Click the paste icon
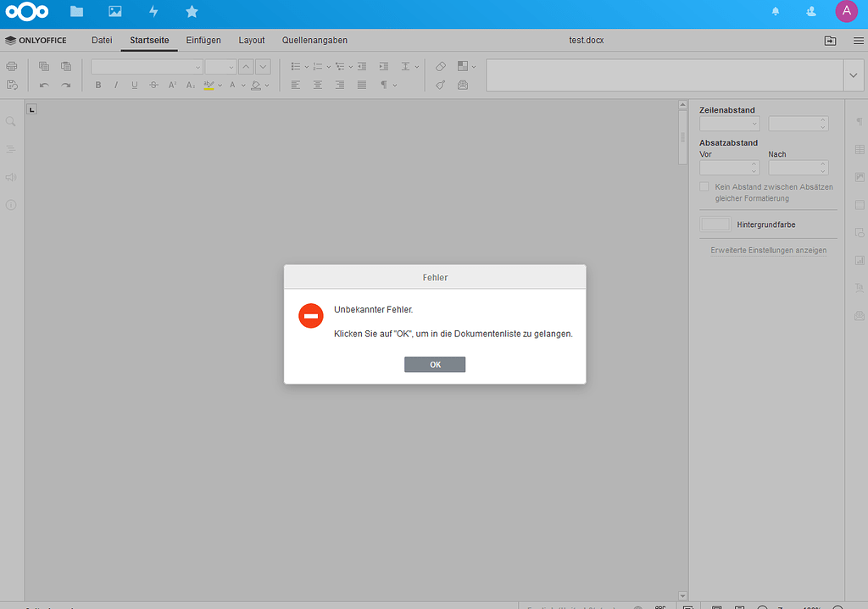 pyautogui.click(x=66, y=66)
